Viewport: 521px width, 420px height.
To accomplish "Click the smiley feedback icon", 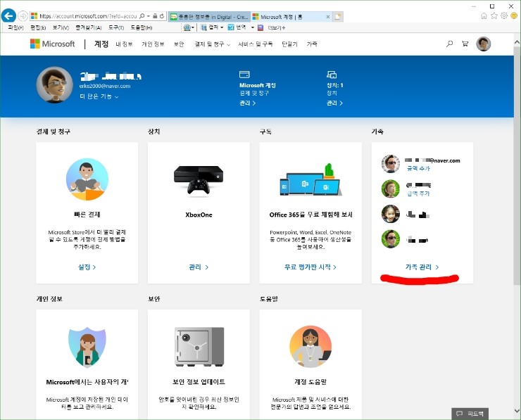I will click(x=514, y=15).
